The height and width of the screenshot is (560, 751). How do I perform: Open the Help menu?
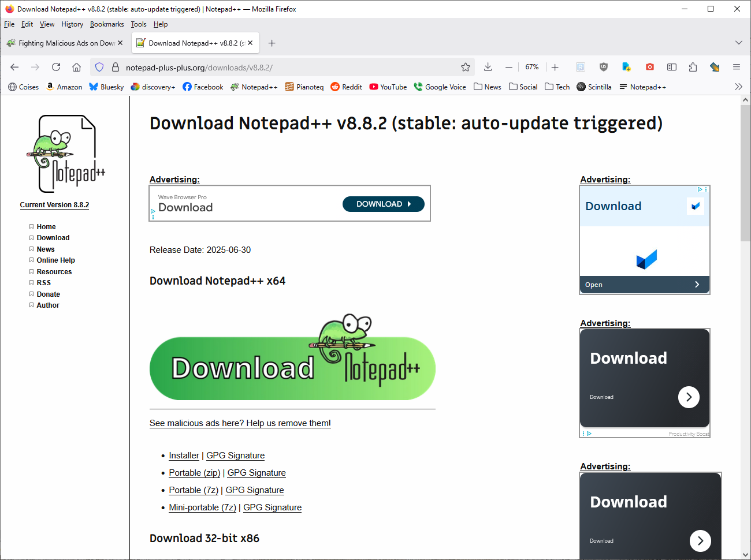coord(161,24)
